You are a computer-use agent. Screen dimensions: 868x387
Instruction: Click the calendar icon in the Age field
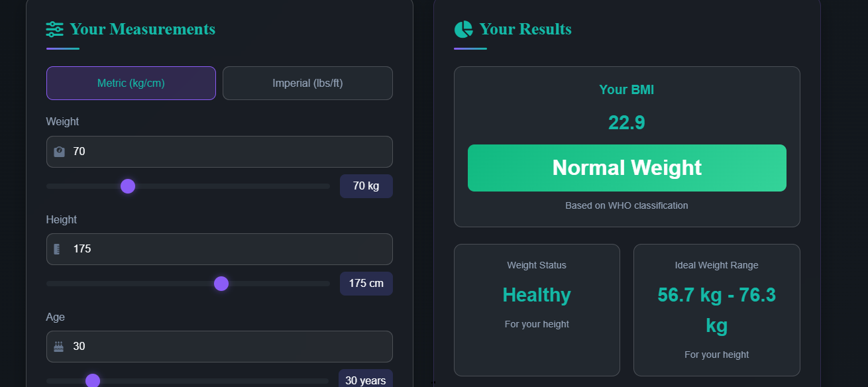pyautogui.click(x=58, y=346)
